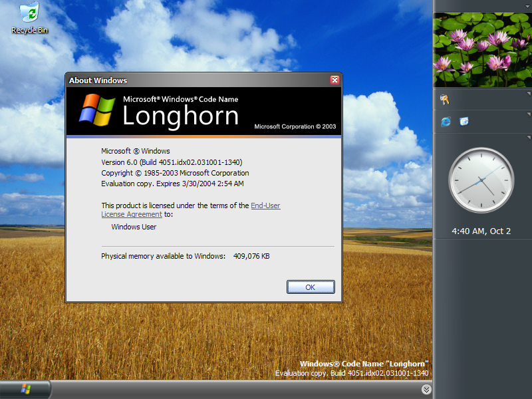Click the sidebar icon next to Internet Explorer
The width and height of the screenshot is (532, 399).
464,121
